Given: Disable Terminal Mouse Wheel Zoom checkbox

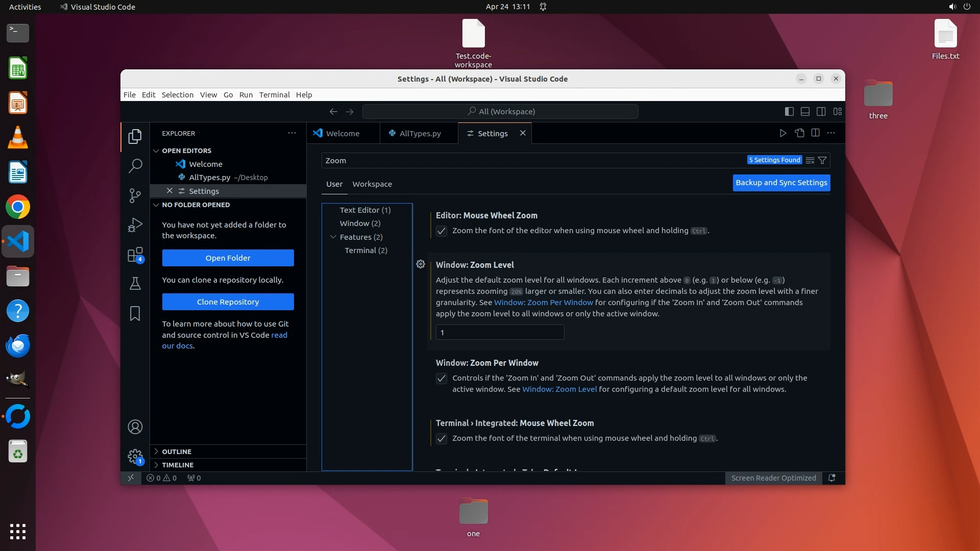Looking at the screenshot, I should (x=442, y=439).
